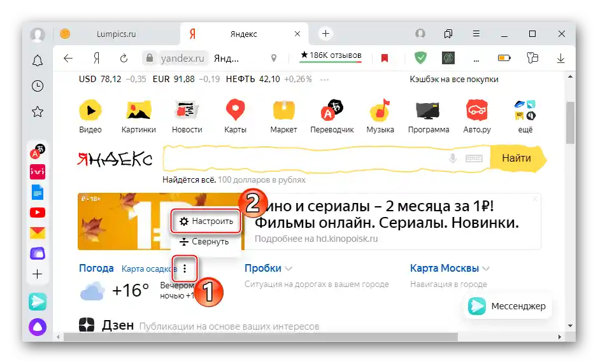598x364 pixels.
Task: Open the on-screen keyboard icon
Action: (474, 158)
